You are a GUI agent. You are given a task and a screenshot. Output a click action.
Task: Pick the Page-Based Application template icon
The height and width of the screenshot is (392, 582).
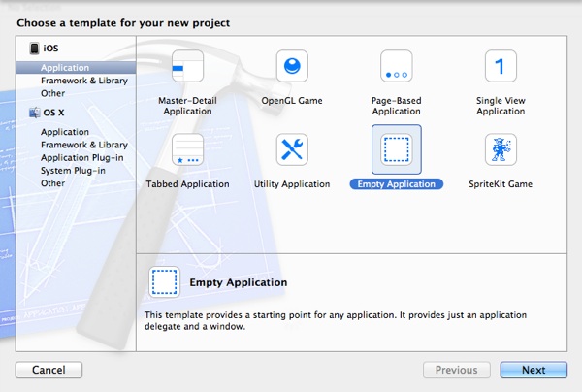[x=396, y=68]
